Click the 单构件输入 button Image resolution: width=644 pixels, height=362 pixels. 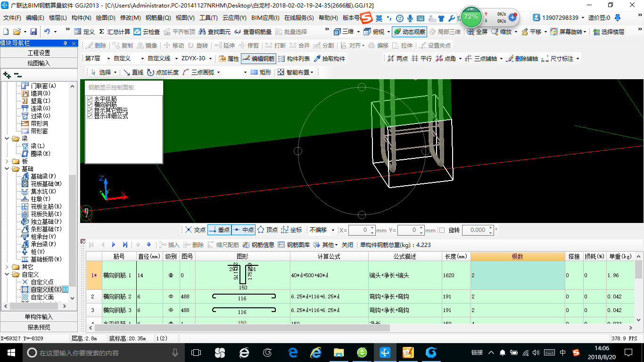coord(39,317)
